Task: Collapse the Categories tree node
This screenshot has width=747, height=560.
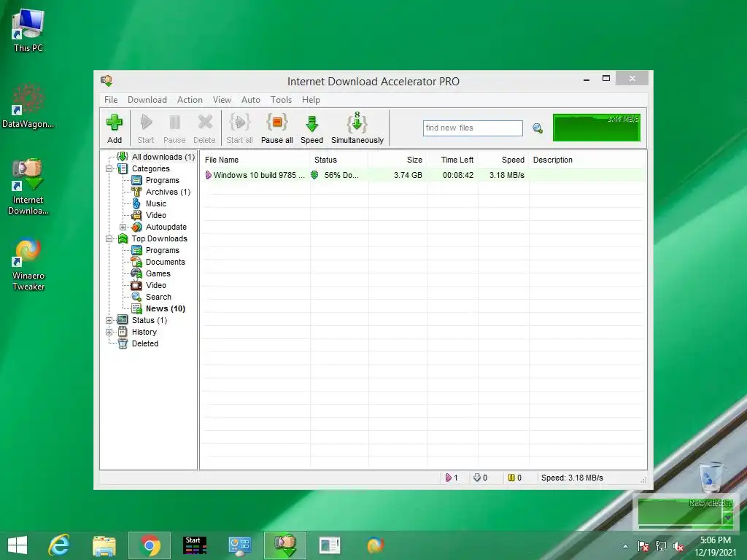Action: coord(109,168)
